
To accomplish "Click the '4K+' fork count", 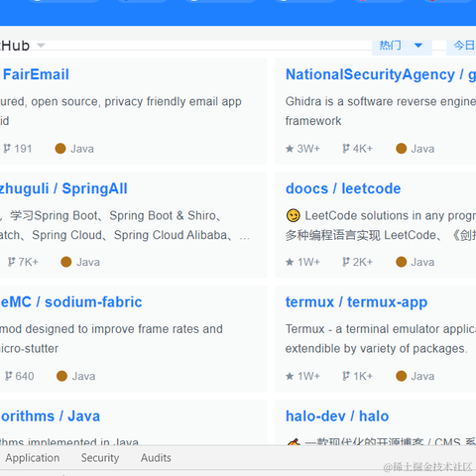I will pos(363,149).
